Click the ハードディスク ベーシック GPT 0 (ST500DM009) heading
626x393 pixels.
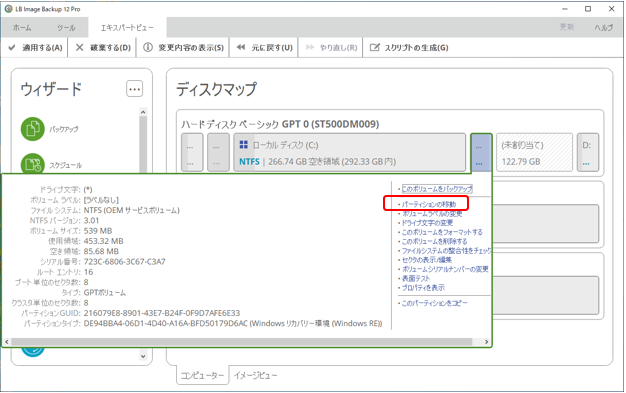280,124
